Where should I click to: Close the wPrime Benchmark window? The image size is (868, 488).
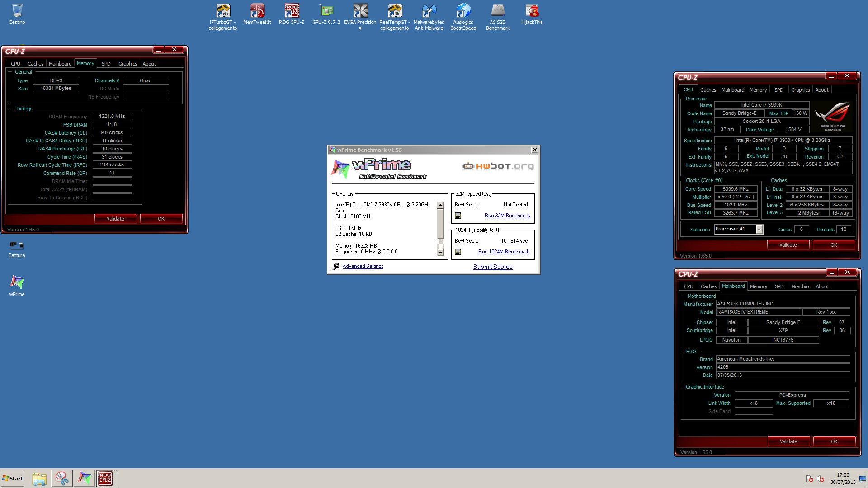click(534, 150)
